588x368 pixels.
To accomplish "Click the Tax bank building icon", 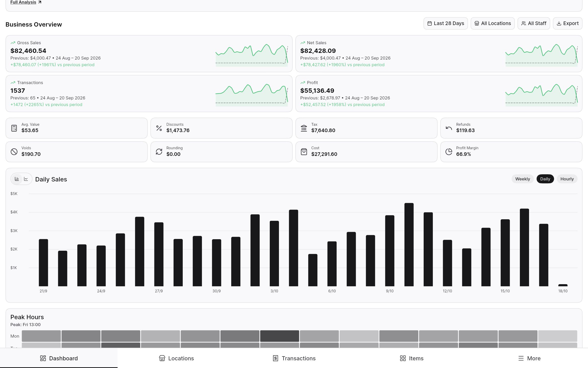I will [x=304, y=128].
